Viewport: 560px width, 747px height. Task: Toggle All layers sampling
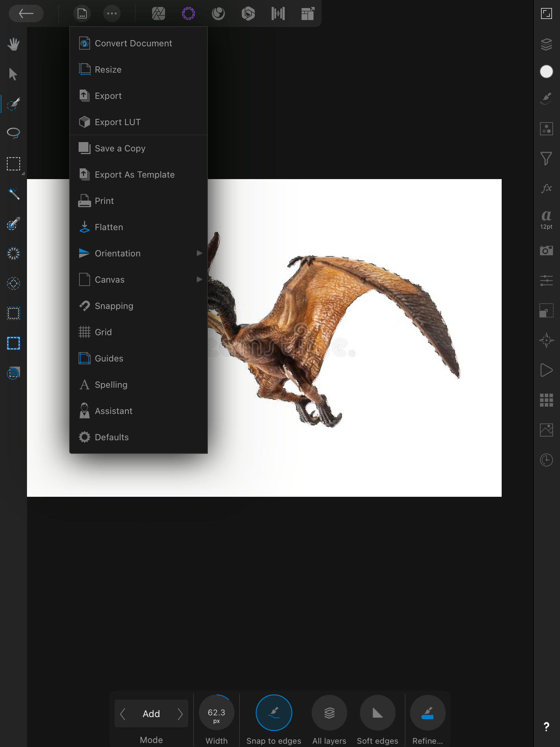click(329, 713)
